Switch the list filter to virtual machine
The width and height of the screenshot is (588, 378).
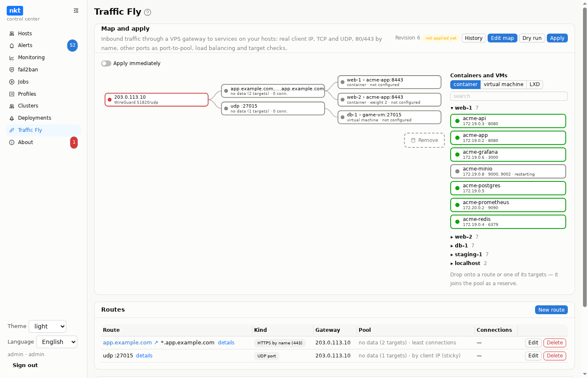(504, 84)
